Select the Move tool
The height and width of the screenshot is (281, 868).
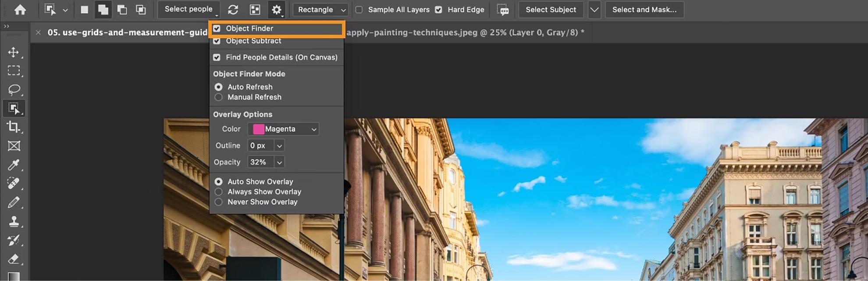[14, 52]
